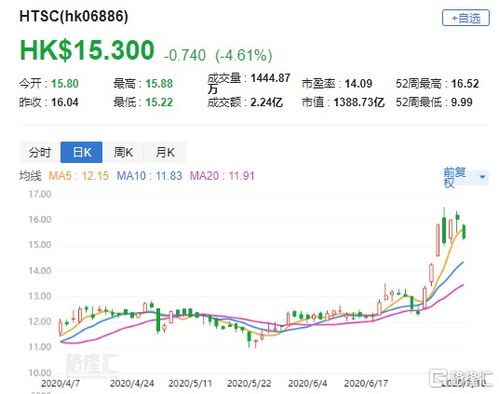Viewport: 499px width, 394px height.
Task: Click 52周最高 value 16.52
Action: 465,83
